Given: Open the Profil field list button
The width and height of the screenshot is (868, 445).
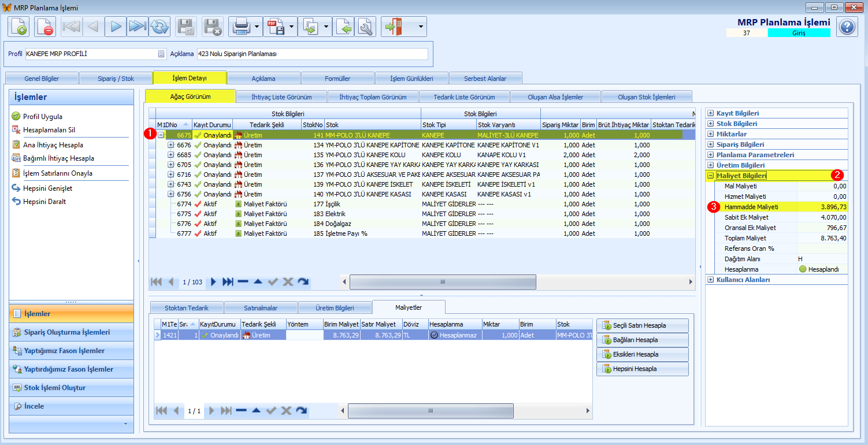Looking at the screenshot, I should [x=161, y=54].
